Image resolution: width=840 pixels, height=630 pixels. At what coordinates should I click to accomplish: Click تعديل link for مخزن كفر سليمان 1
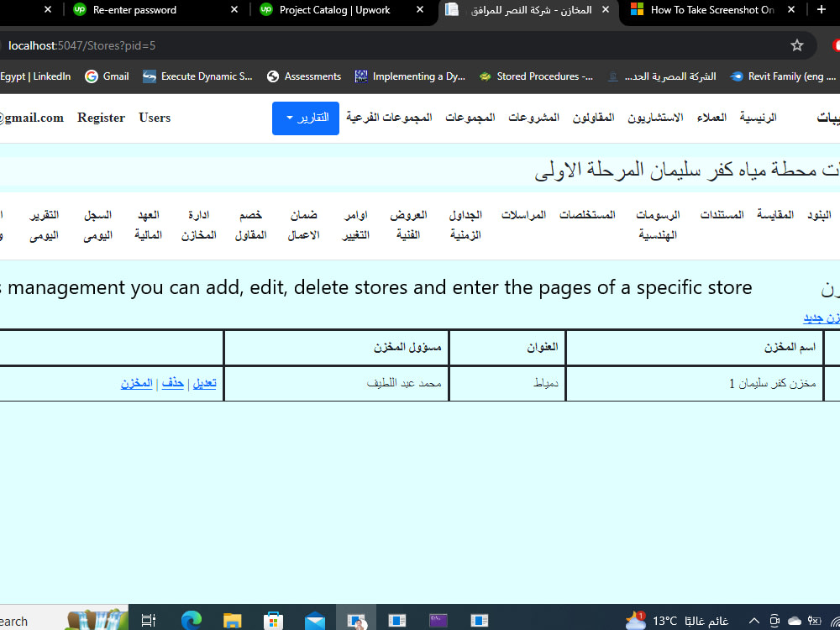[204, 383]
